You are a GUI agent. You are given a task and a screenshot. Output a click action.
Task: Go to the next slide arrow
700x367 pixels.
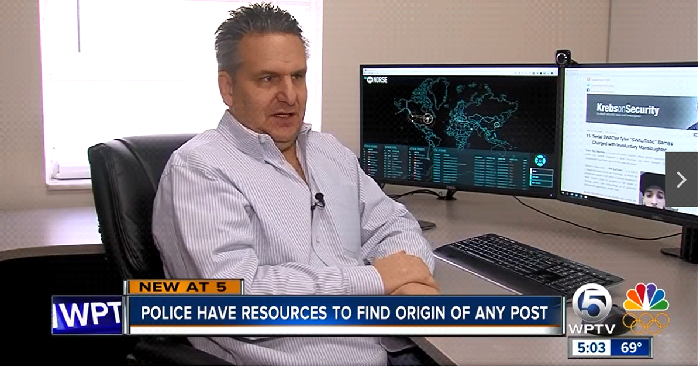click(x=681, y=179)
